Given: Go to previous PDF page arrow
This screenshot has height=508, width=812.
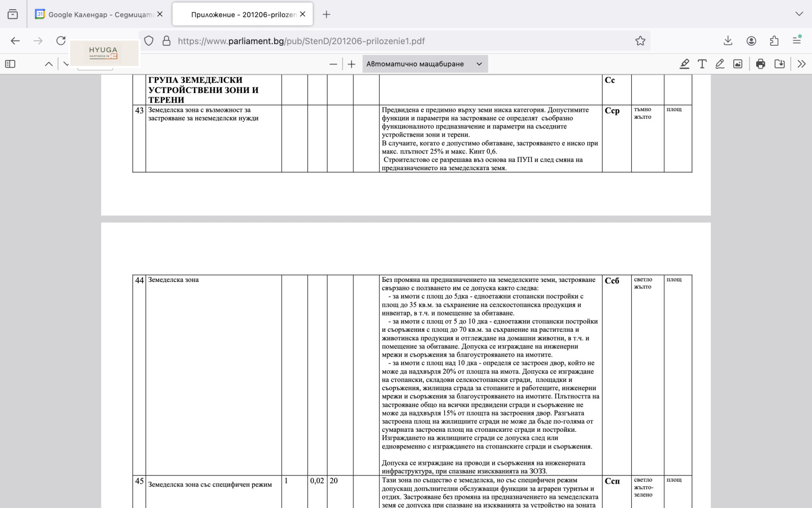Looking at the screenshot, I should (49, 64).
